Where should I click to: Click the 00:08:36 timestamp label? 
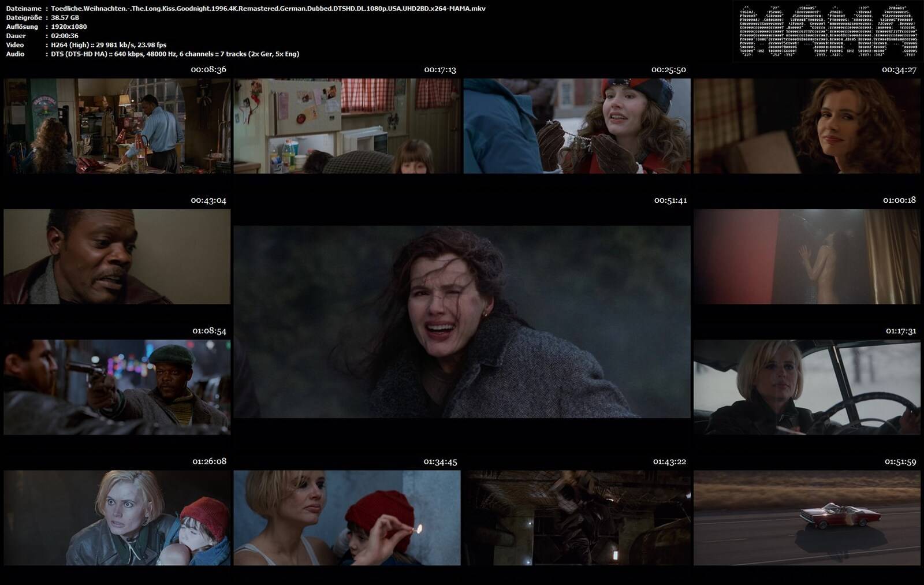pos(208,69)
